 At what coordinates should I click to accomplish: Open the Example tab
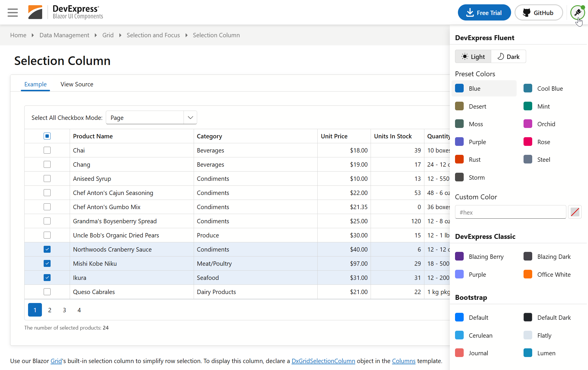[35, 84]
